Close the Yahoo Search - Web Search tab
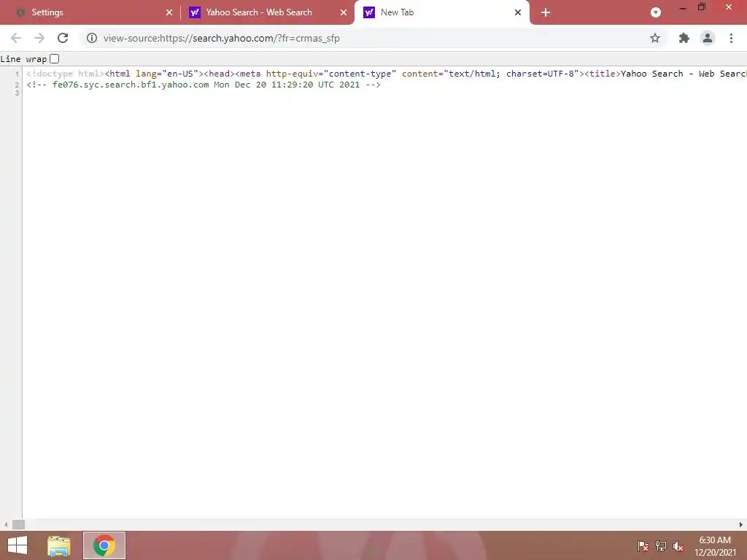This screenshot has width=747, height=560. coord(344,12)
